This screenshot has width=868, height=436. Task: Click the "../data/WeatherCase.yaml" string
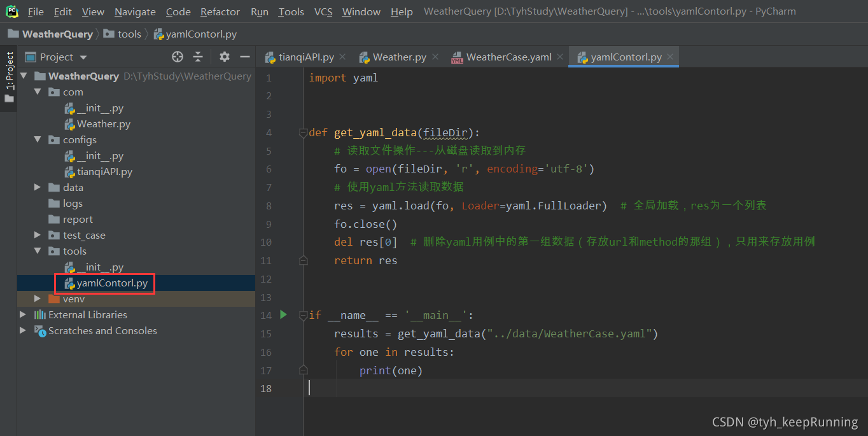coord(569,333)
